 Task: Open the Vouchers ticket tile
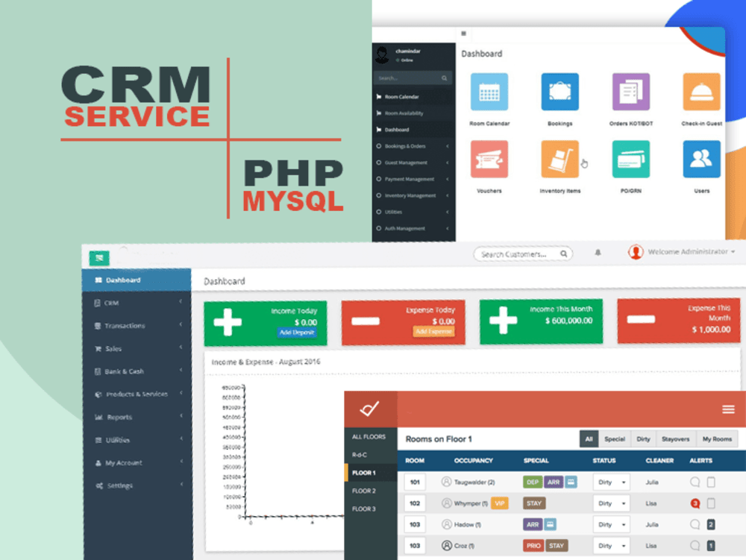click(x=489, y=160)
